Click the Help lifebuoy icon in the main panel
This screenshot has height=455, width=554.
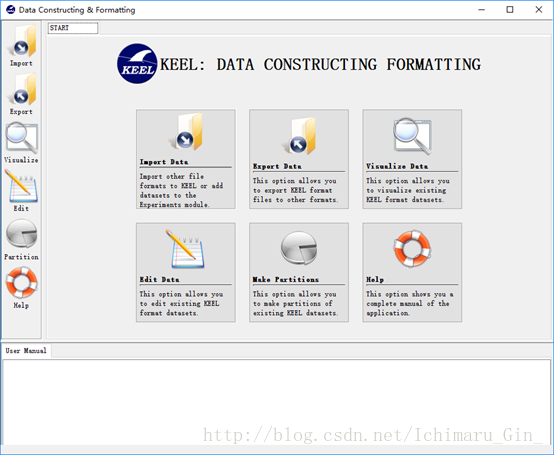[412, 248]
